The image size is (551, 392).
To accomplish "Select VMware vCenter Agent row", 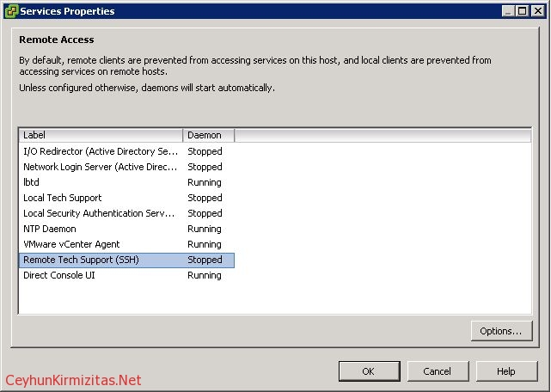I will point(126,244).
